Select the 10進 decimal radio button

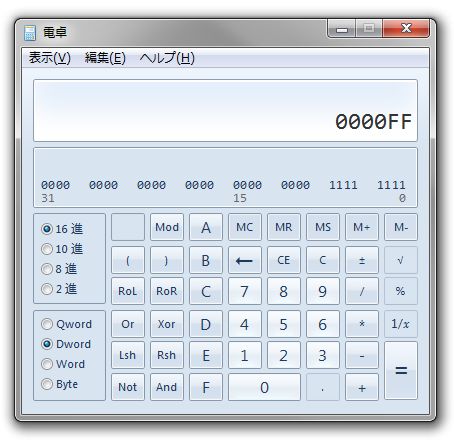click(x=62, y=249)
